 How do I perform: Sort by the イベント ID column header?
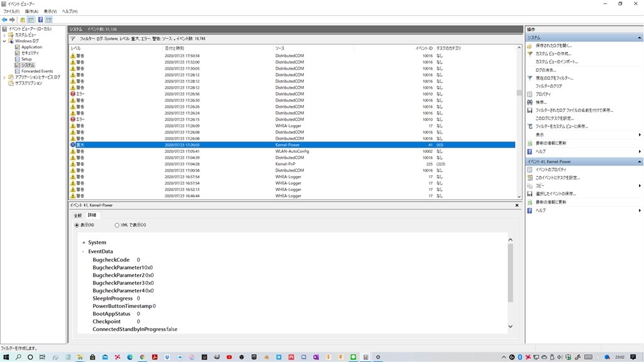click(x=394, y=48)
